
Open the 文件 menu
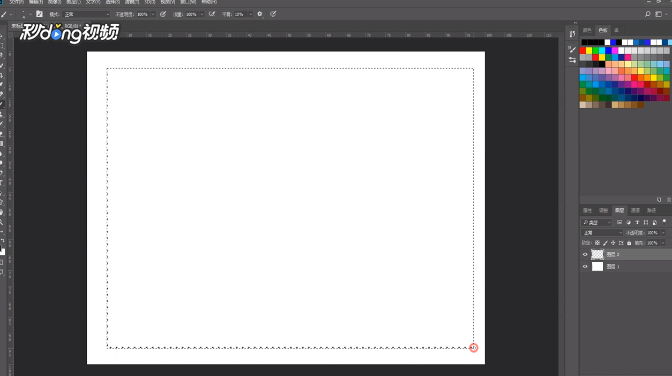point(16,2)
